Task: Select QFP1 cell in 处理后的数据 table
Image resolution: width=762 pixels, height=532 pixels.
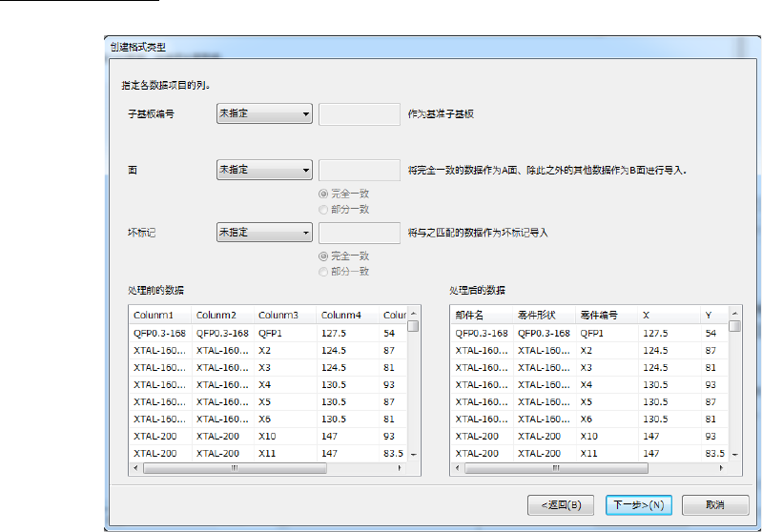Action: (607, 334)
